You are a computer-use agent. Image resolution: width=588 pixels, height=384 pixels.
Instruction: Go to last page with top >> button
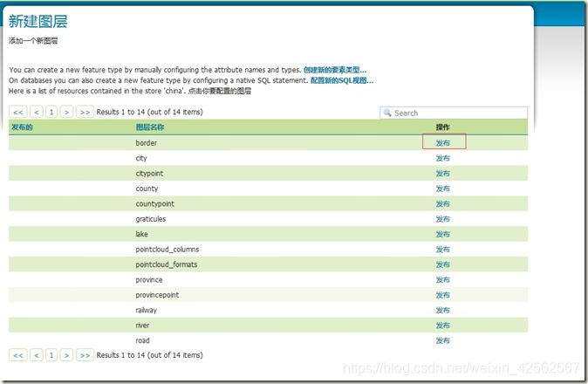[x=85, y=112]
